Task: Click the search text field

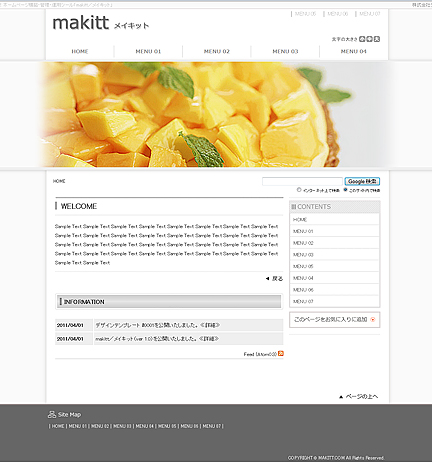Action: 302,181
